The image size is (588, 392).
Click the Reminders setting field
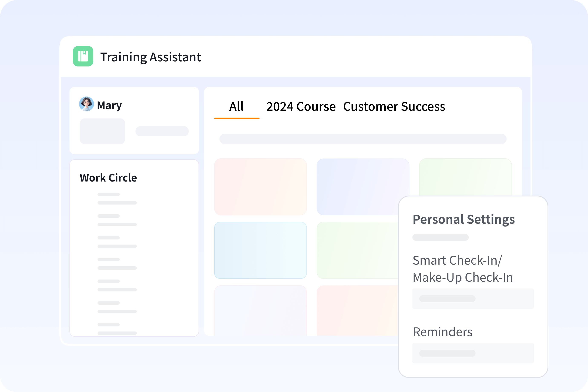tap(473, 353)
